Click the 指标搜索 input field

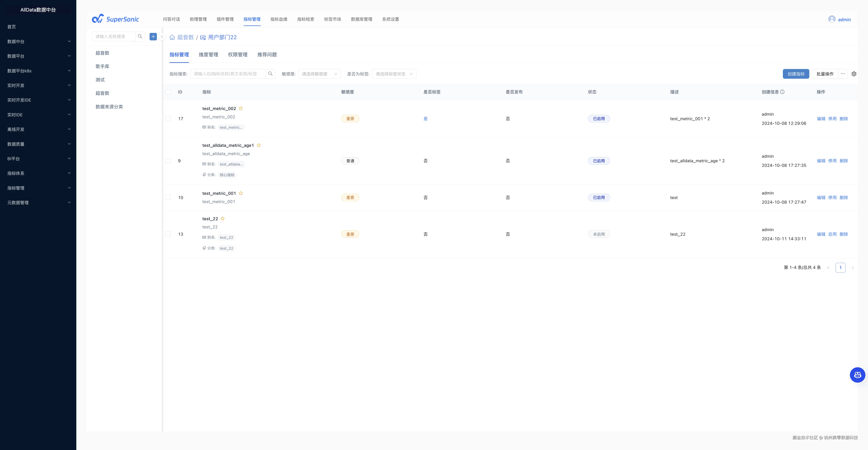pyautogui.click(x=227, y=74)
